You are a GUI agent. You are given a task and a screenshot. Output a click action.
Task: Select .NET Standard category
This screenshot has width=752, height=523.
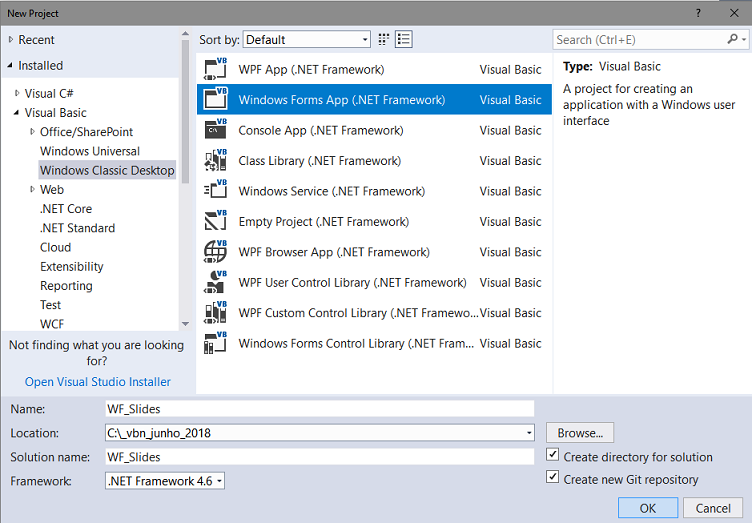[77, 228]
